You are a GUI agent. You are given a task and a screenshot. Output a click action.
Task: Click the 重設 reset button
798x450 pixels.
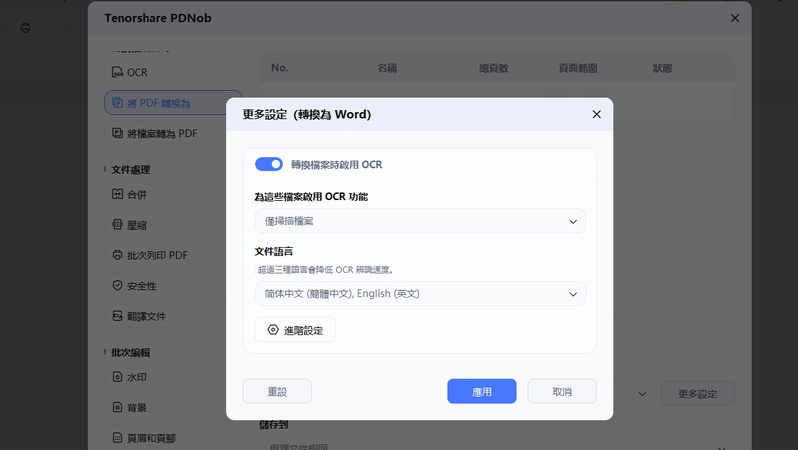(277, 391)
